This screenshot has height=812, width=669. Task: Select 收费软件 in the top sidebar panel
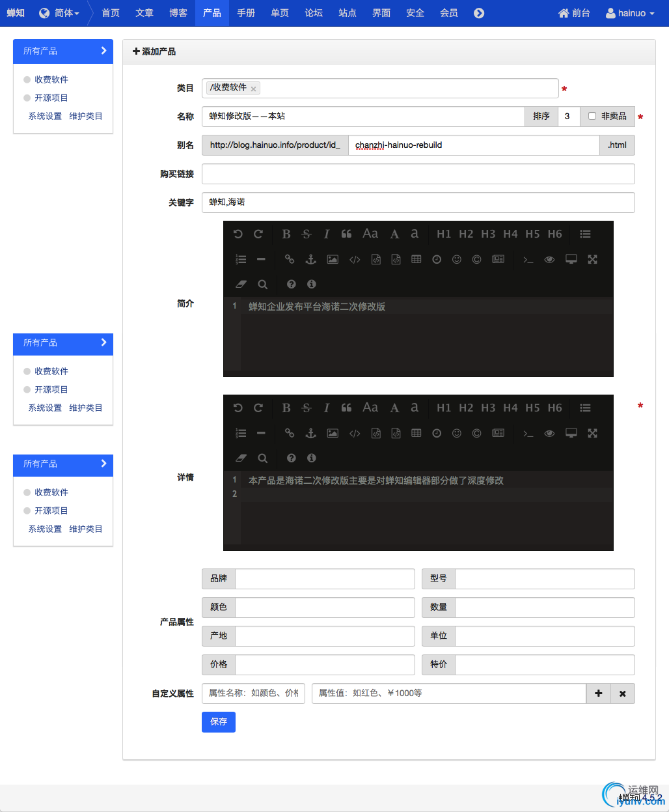pyautogui.click(x=51, y=79)
